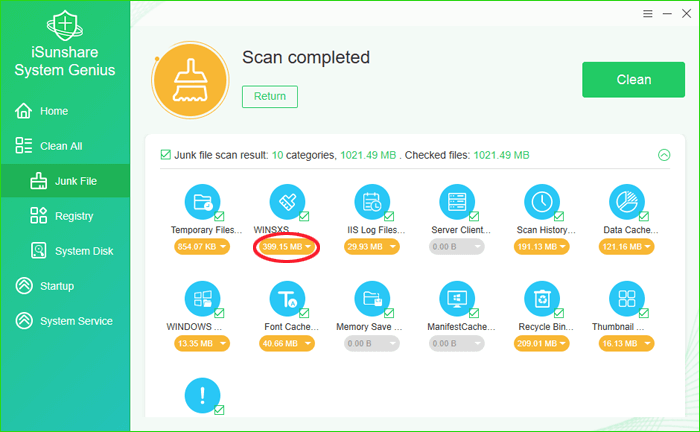Click the green Clean button

coord(633,79)
